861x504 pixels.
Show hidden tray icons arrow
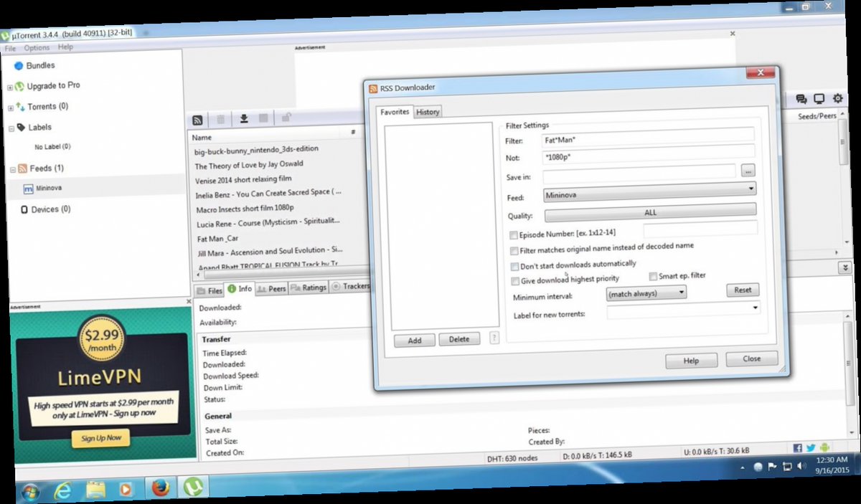point(743,467)
